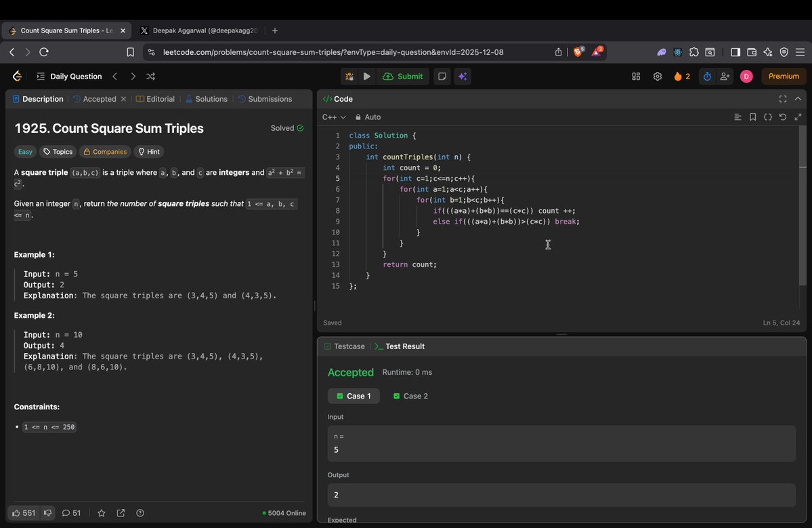812x528 pixels.
Task: Star the problem as favorite
Action: (102, 513)
